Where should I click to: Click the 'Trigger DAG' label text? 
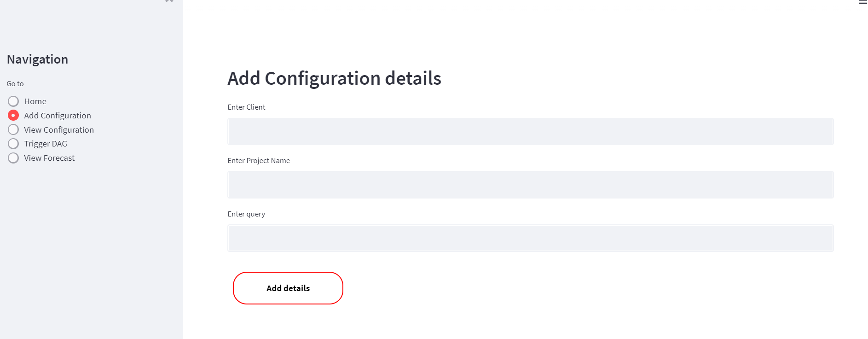(x=46, y=144)
